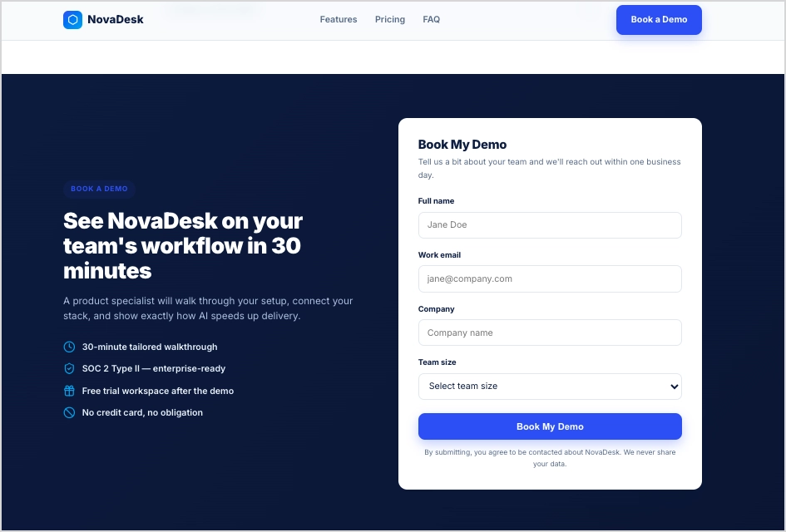Image resolution: width=786 pixels, height=532 pixels.
Task: Focus the Work email field
Action: (x=550, y=279)
